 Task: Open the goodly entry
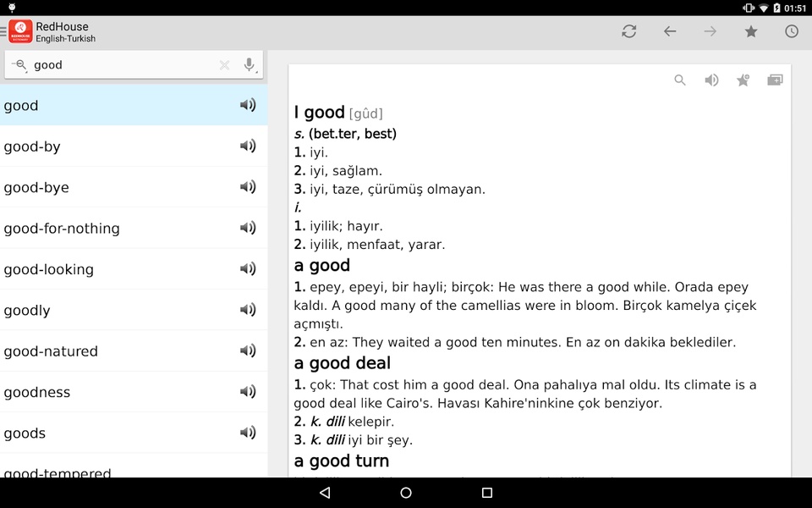pos(134,310)
